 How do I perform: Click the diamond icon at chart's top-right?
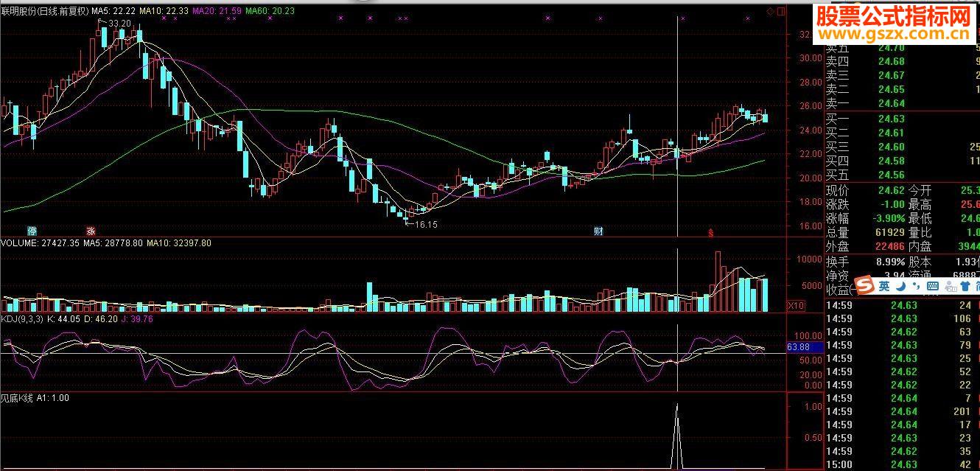coord(770,11)
